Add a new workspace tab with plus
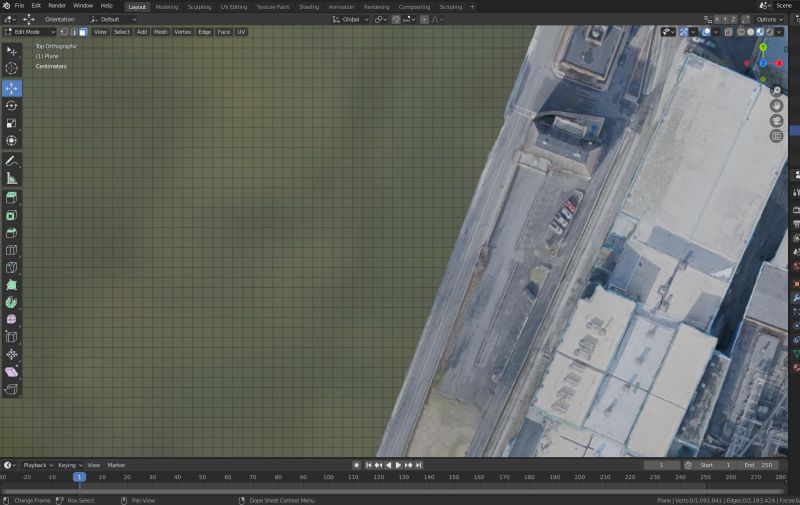This screenshot has width=800, height=505. point(472,7)
